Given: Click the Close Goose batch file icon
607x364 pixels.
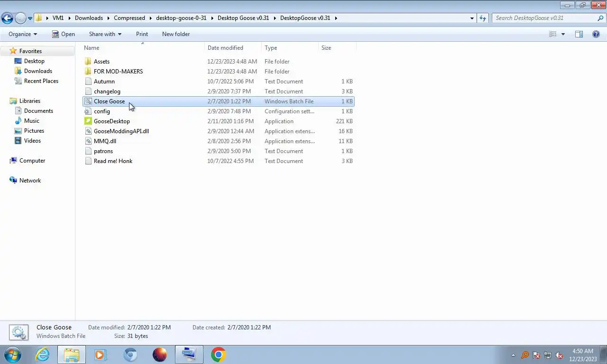Looking at the screenshot, I should click(88, 101).
